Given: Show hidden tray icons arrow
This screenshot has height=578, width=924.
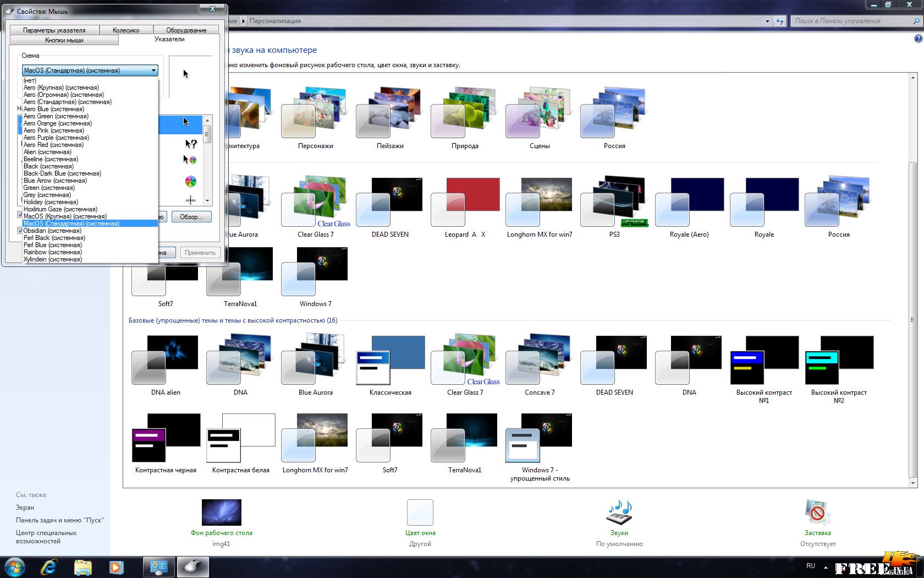Looking at the screenshot, I should (826, 566).
